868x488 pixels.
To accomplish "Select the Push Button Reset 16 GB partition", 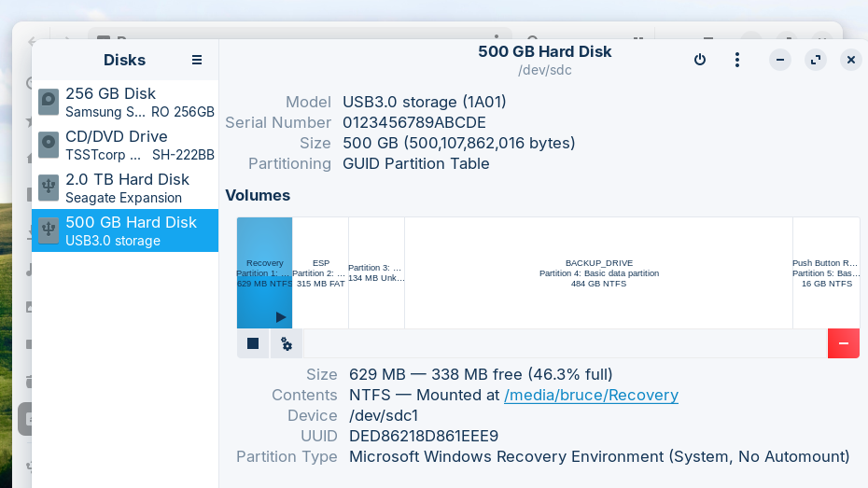I will point(825,272).
